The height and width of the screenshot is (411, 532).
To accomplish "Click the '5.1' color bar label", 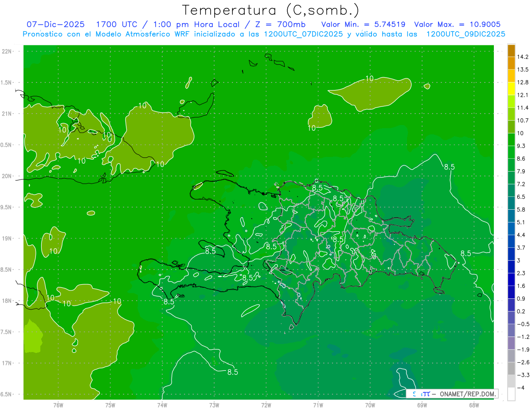I will coord(521,222).
